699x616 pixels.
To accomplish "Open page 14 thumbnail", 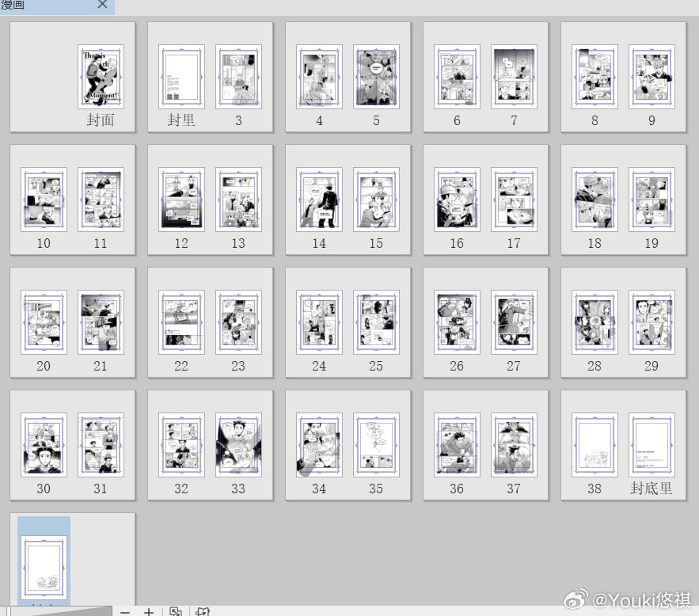I will tap(319, 200).
